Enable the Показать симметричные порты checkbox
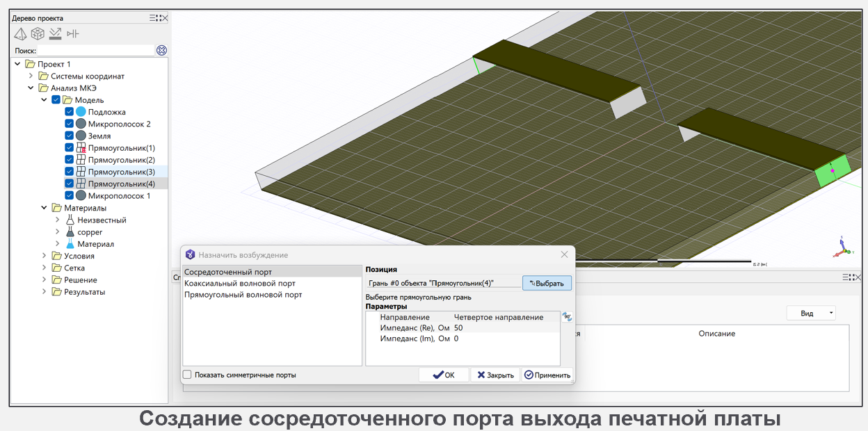868x431 pixels. coord(187,375)
